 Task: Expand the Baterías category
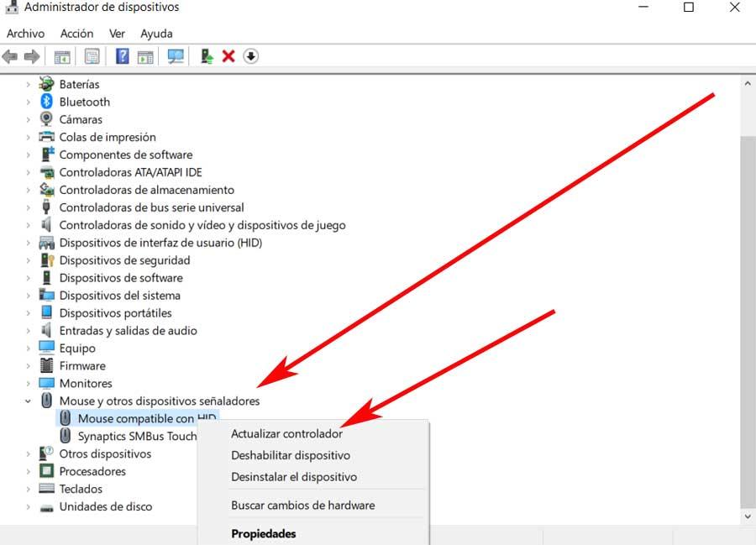tap(28, 84)
